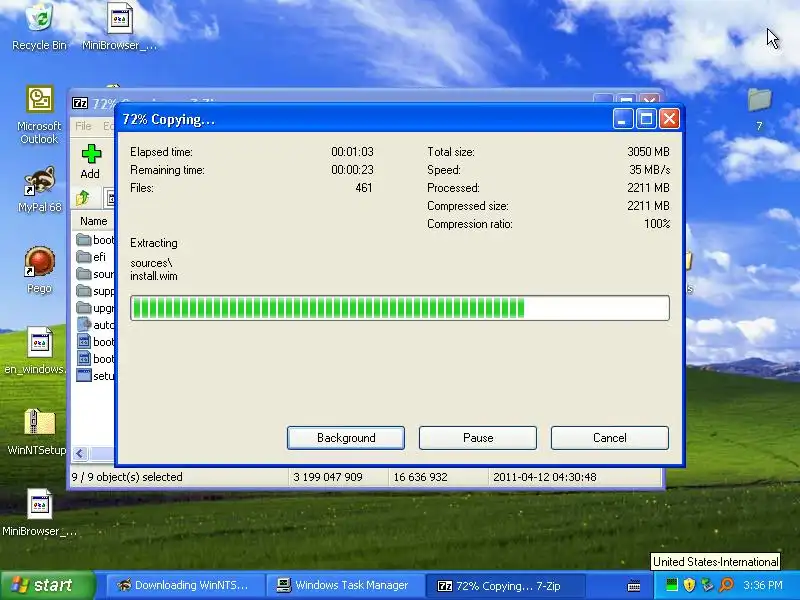
Task: Pause the 7-Zip extraction
Action: 478,438
